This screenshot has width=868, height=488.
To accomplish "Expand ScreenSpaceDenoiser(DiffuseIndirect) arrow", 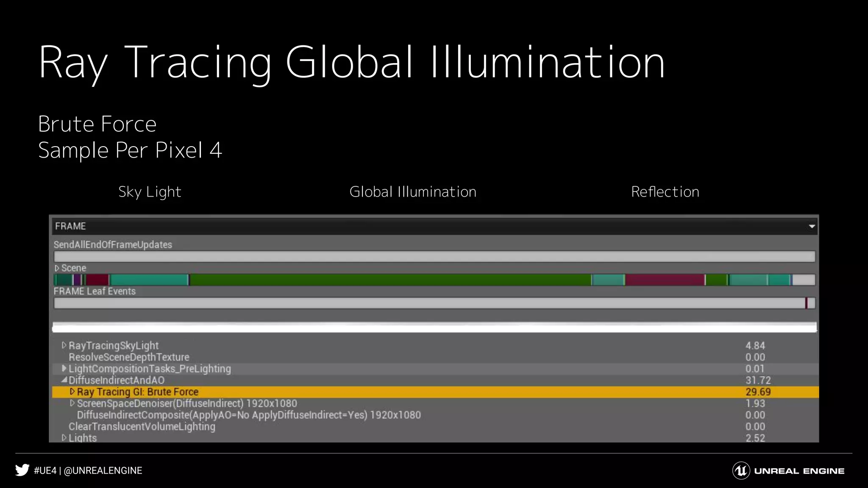I will [72, 403].
